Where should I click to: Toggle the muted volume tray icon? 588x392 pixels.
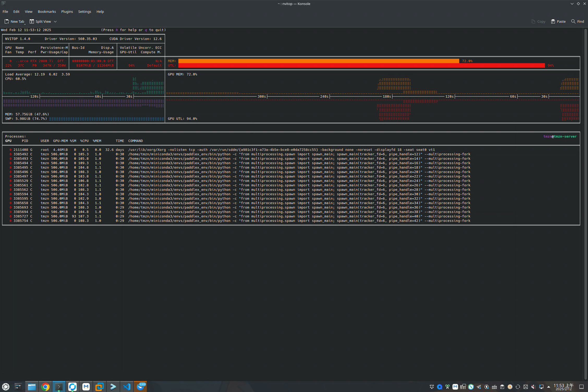(x=533, y=387)
